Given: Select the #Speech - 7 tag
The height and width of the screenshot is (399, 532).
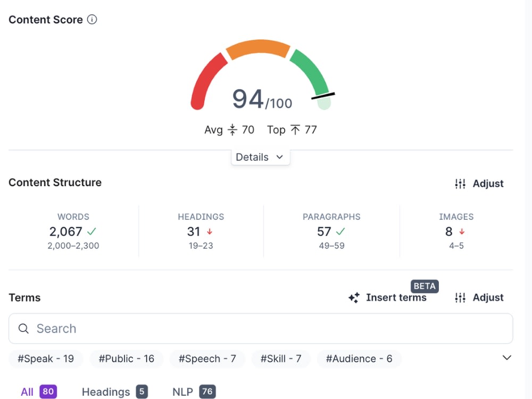Looking at the screenshot, I should 207,359.
